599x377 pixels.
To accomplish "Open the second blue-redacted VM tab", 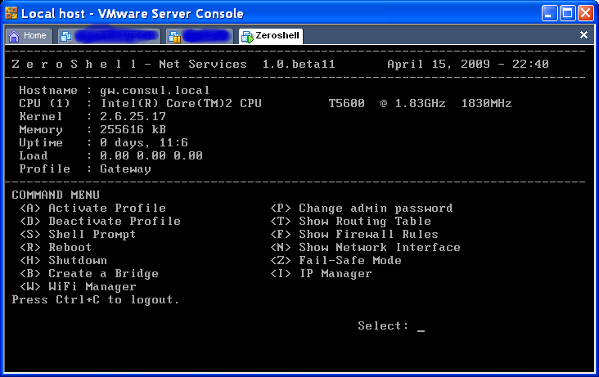I will point(199,36).
